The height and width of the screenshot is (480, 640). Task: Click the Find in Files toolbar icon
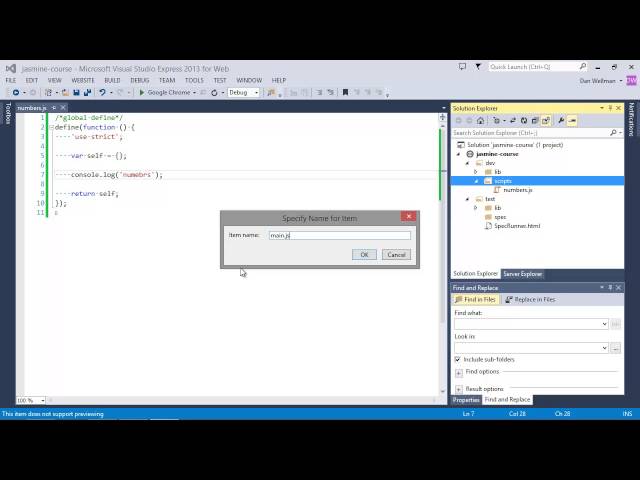pos(271,93)
